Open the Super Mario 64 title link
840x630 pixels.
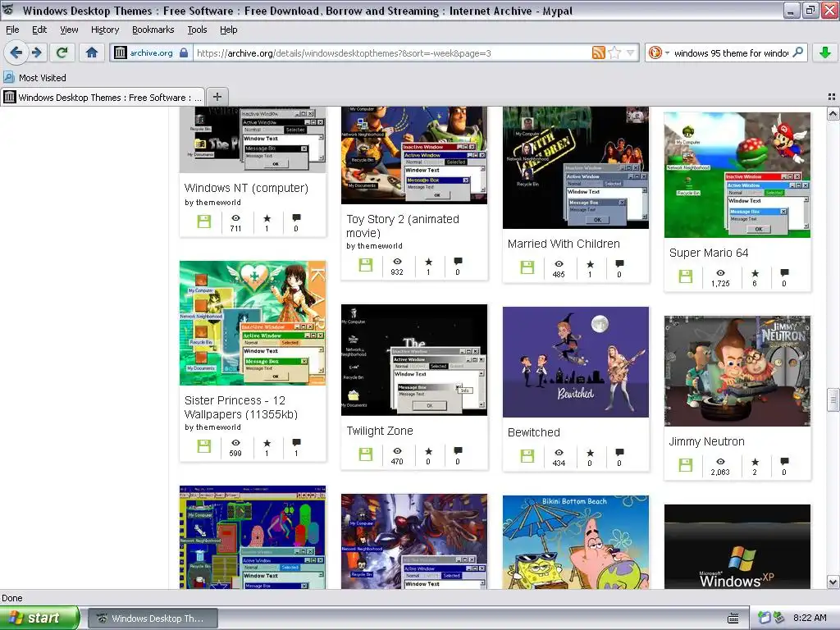(709, 253)
